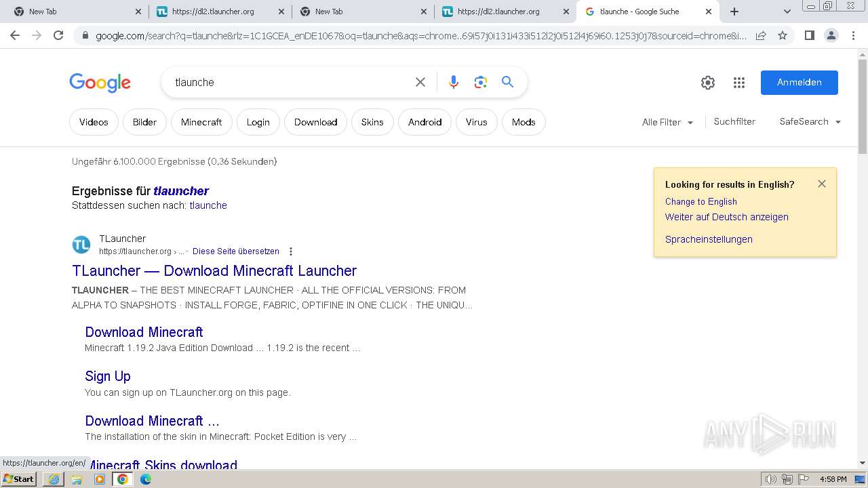Open a new tab with plus icon
868x488 pixels.
point(734,12)
